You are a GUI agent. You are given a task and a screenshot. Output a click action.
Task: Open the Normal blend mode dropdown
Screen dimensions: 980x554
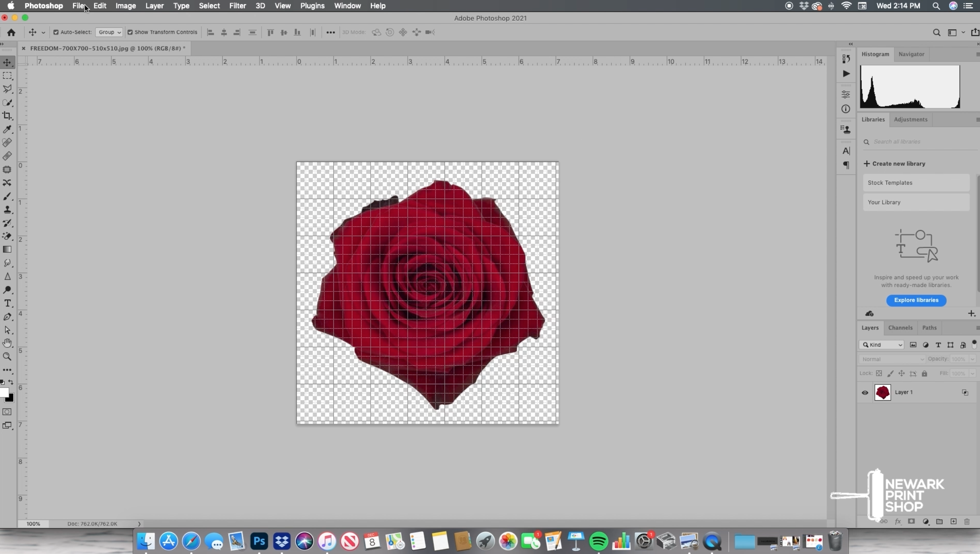point(892,359)
